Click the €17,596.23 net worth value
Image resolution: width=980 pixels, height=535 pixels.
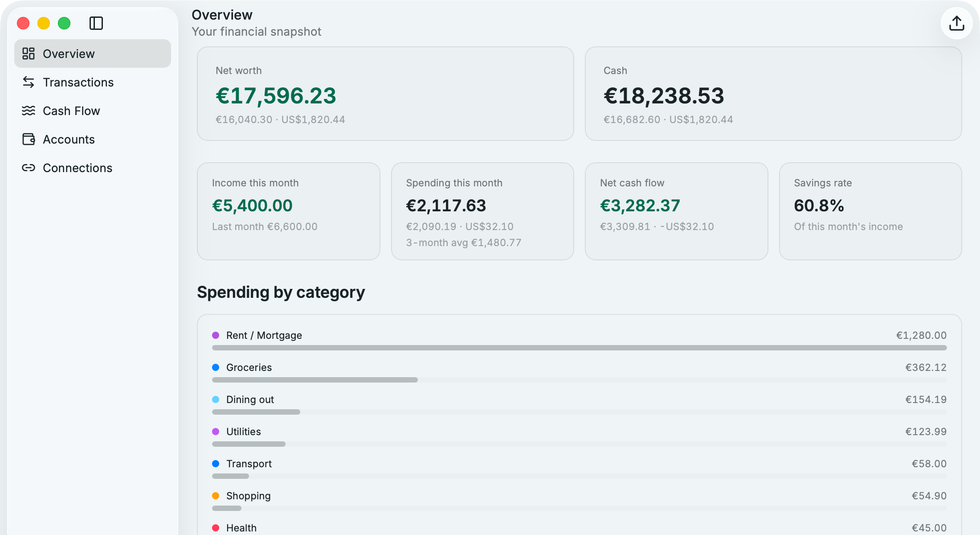click(276, 96)
